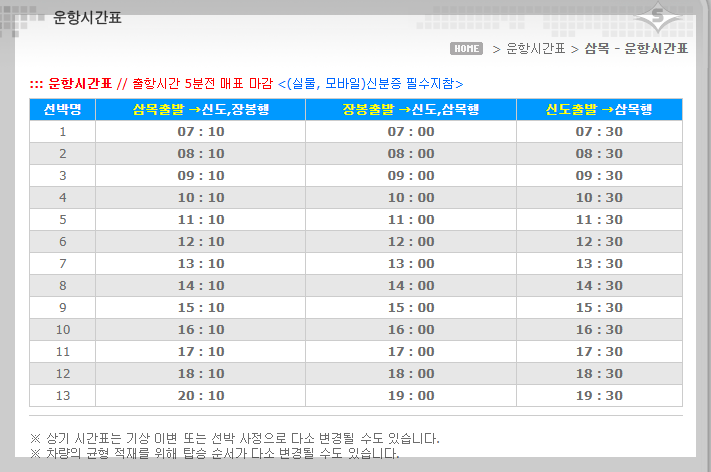Select the 17 : 10 departure cell
The width and height of the screenshot is (711, 472).
point(201,351)
